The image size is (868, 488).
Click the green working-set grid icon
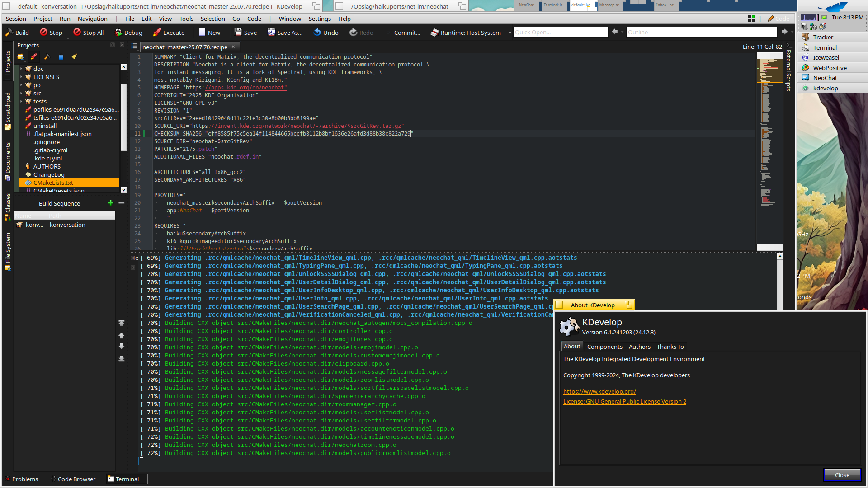751,19
